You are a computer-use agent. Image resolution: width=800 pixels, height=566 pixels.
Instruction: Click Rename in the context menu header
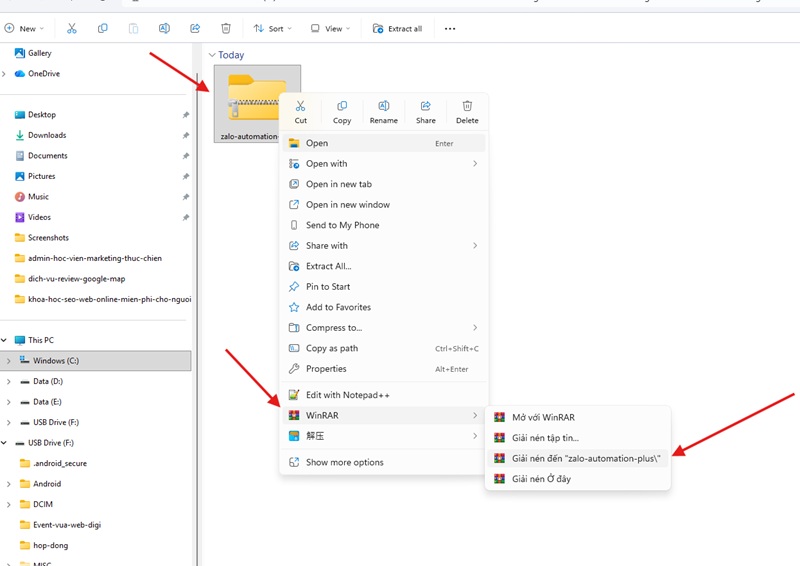coord(384,112)
